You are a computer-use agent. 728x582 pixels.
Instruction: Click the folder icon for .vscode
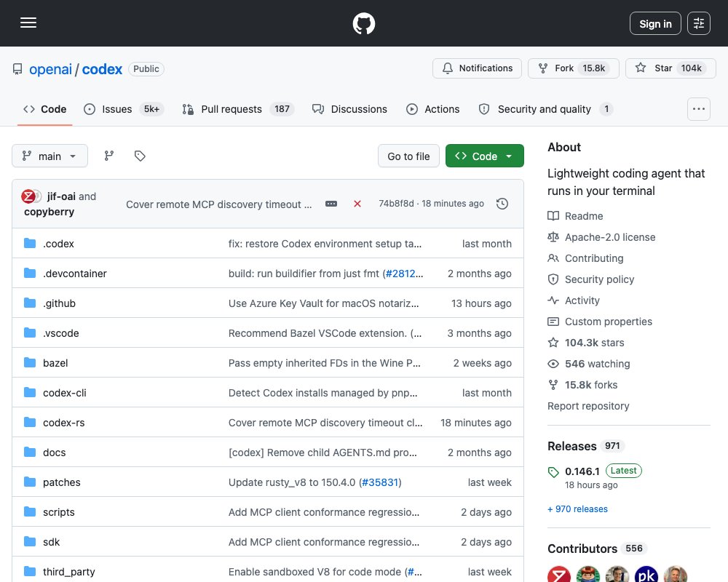[x=30, y=332]
